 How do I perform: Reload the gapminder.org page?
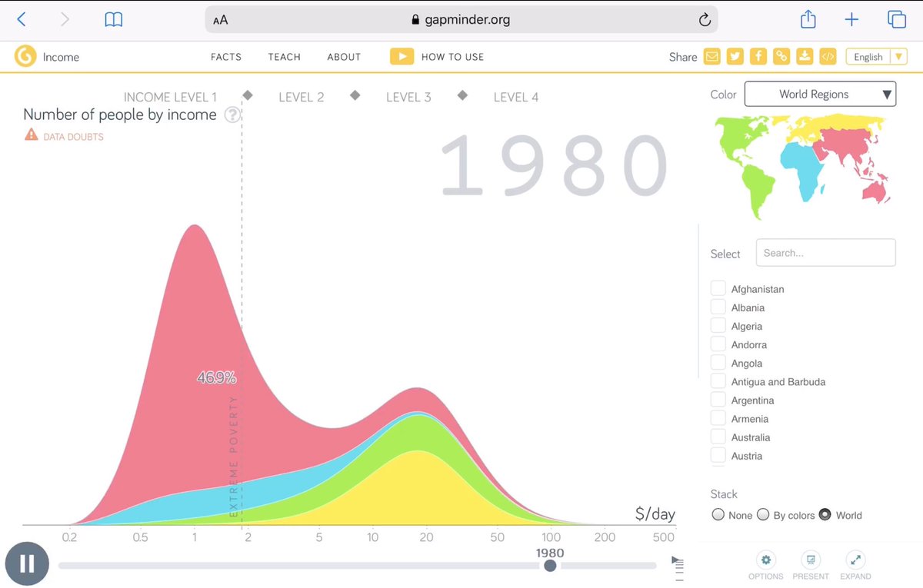tap(705, 20)
